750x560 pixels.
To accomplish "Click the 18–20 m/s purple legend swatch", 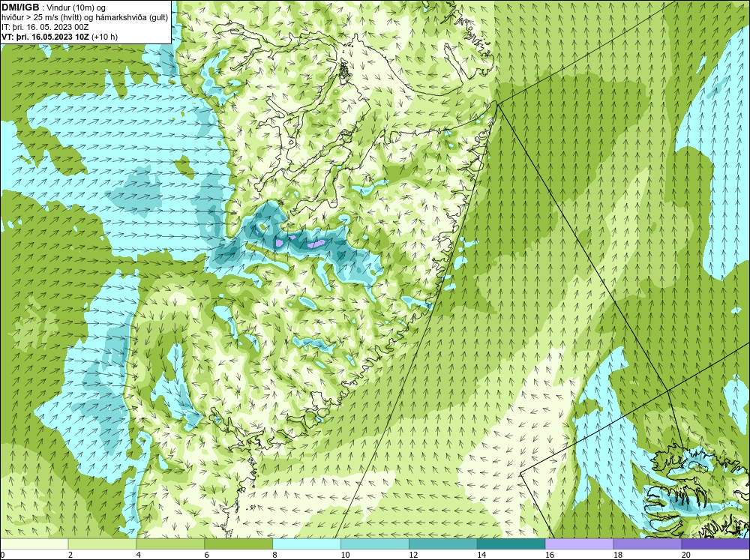I will pyautogui.click(x=647, y=544).
